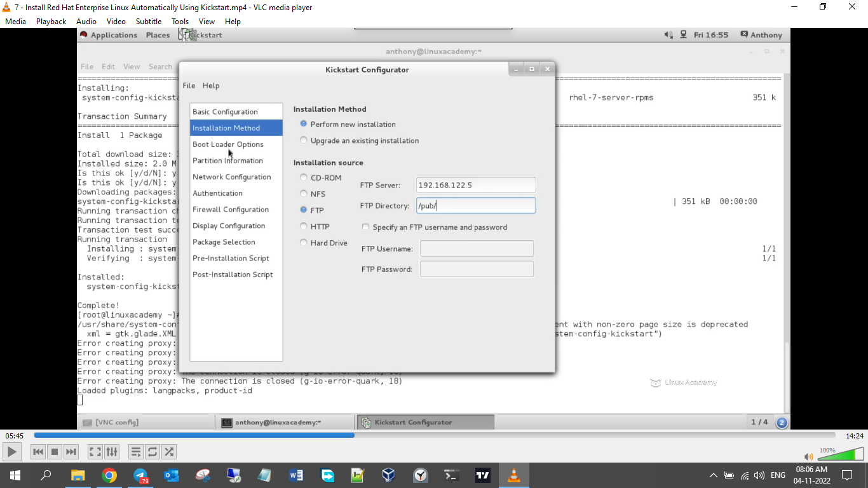This screenshot has height=488, width=868.
Task: Open the VLC Media menu
Action: pos(15,21)
